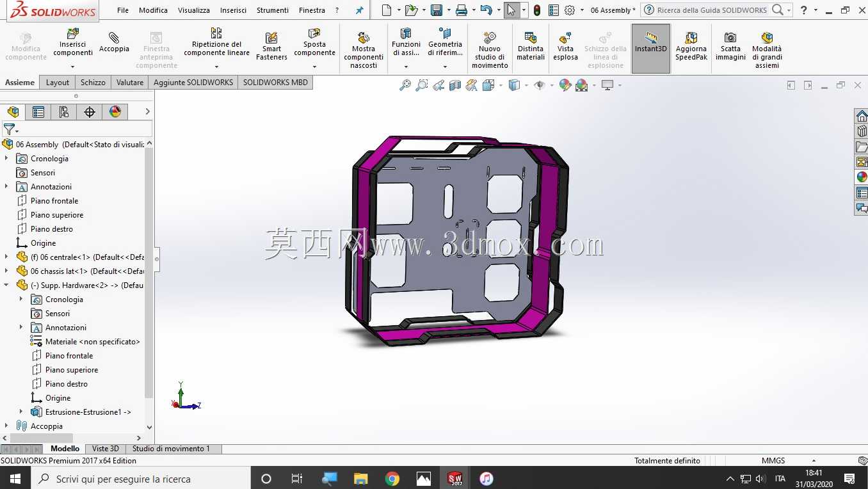Open Smart Fasteners tool
The height and width of the screenshot is (489, 868).
coord(271,46)
